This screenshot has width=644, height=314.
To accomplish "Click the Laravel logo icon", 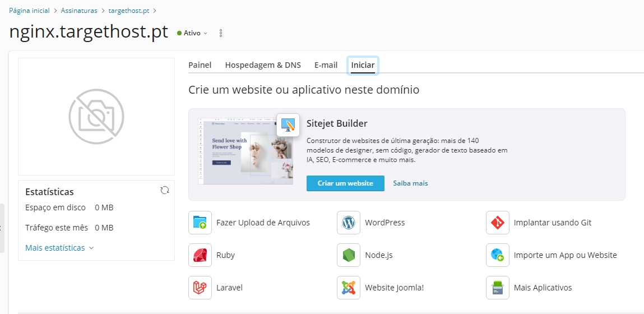I will (200, 288).
